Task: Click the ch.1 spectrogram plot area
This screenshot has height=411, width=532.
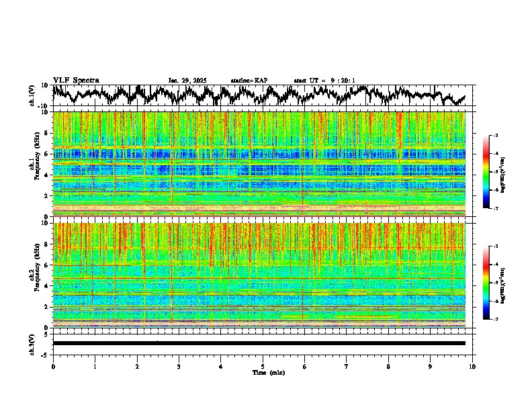Action: 259,164
